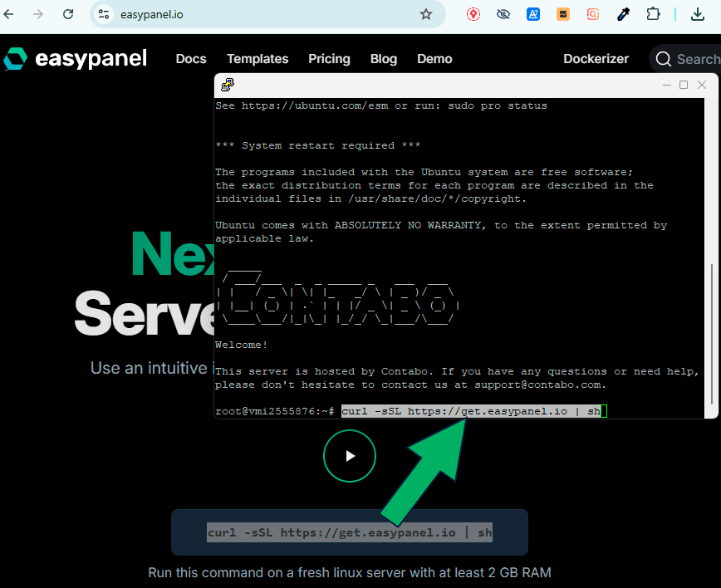This screenshot has width=721, height=588.
Task: Open the Downloads icon in browser toolbar
Action: [696, 14]
